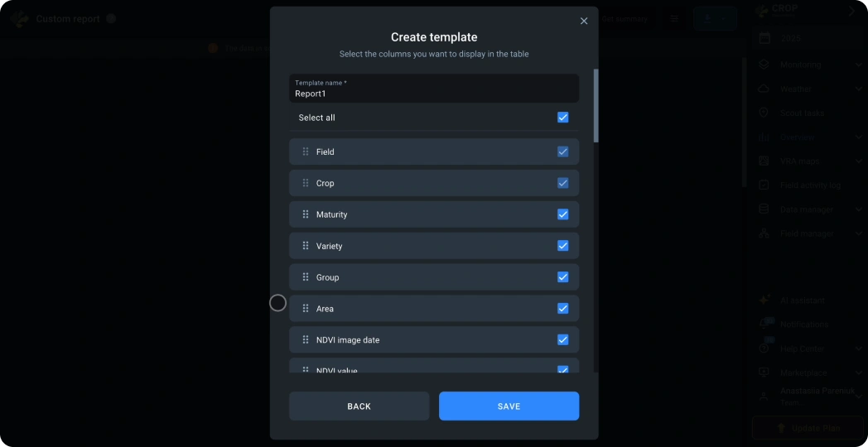
Task: Save the Report1 template
Action: [509, 406]
